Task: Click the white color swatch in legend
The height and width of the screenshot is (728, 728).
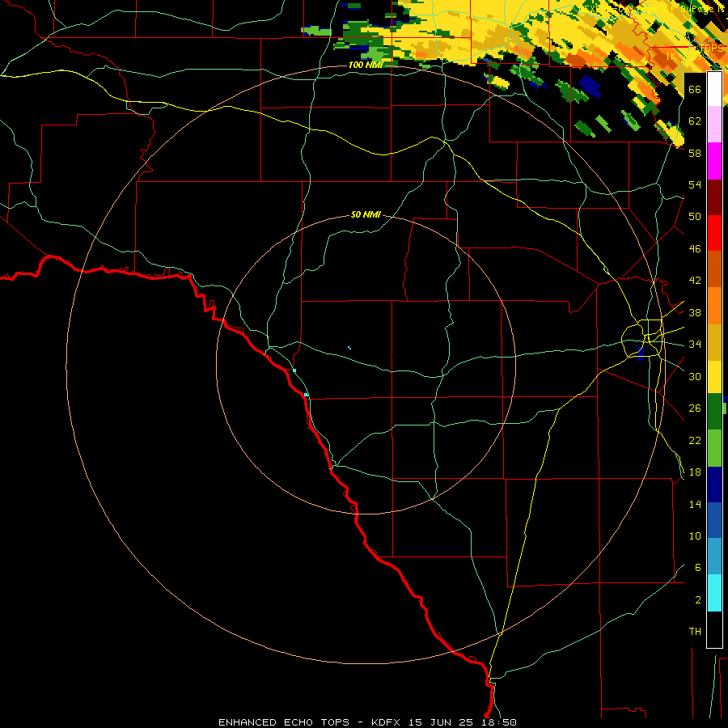Action: (714, 89)
